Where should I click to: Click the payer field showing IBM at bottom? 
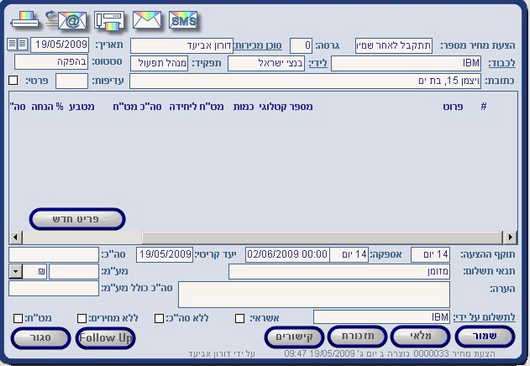tap(382, 317)
